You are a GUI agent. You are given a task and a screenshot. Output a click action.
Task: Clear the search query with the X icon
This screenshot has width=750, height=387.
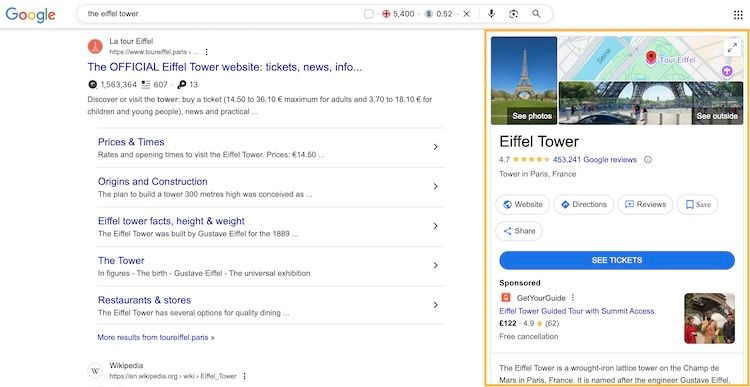click(x=466, y=14)
